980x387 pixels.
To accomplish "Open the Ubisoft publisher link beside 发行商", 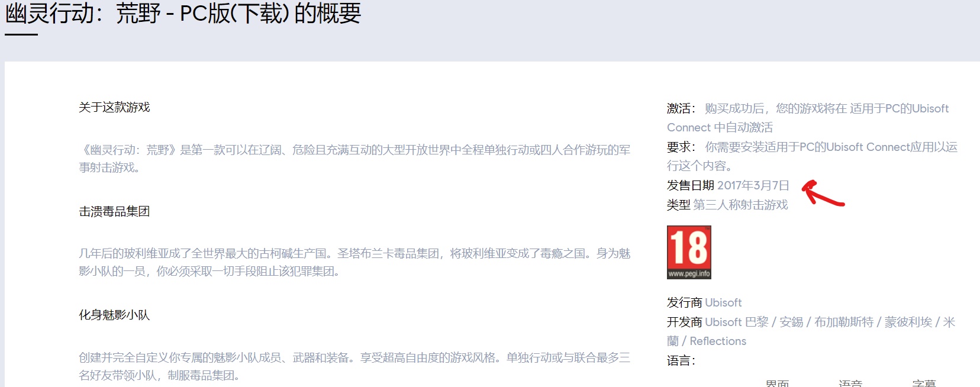I will tap(723, 302).
